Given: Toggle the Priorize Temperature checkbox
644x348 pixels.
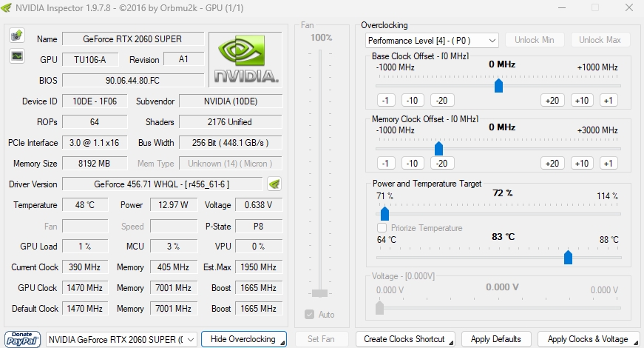Looking at the screenshot, I should point(382,228).
